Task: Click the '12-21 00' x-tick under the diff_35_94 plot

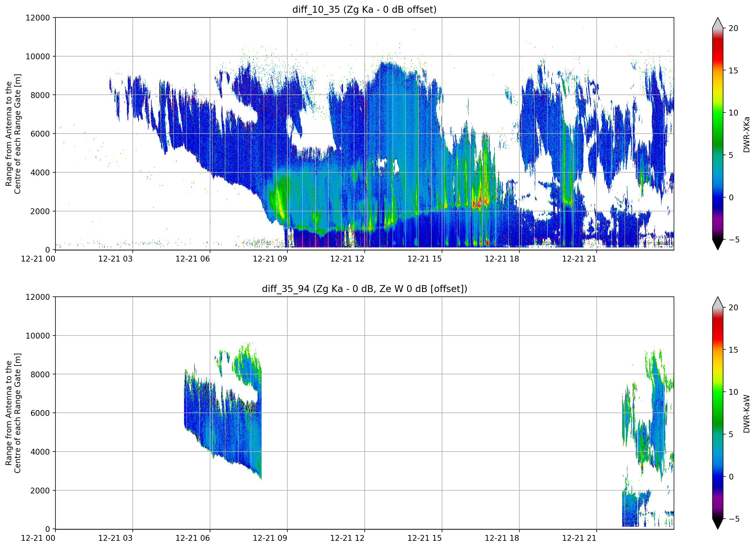Action: [38, 538]
